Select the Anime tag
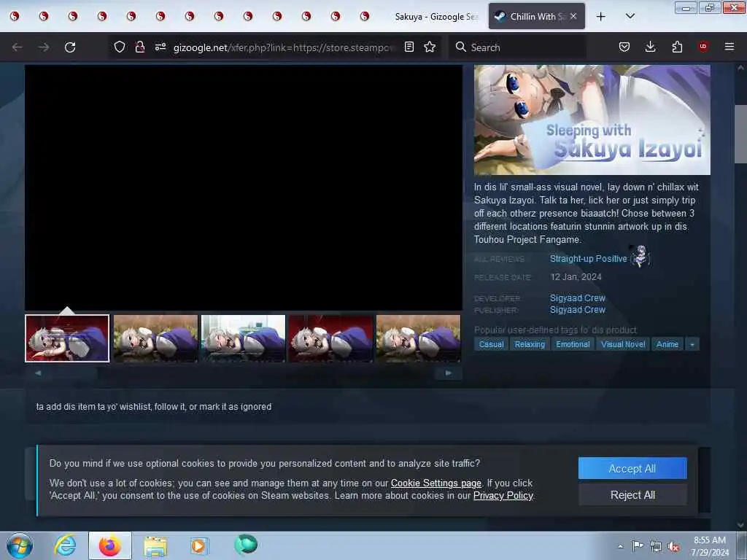The image size is (747, 560). tap(667, 344)
